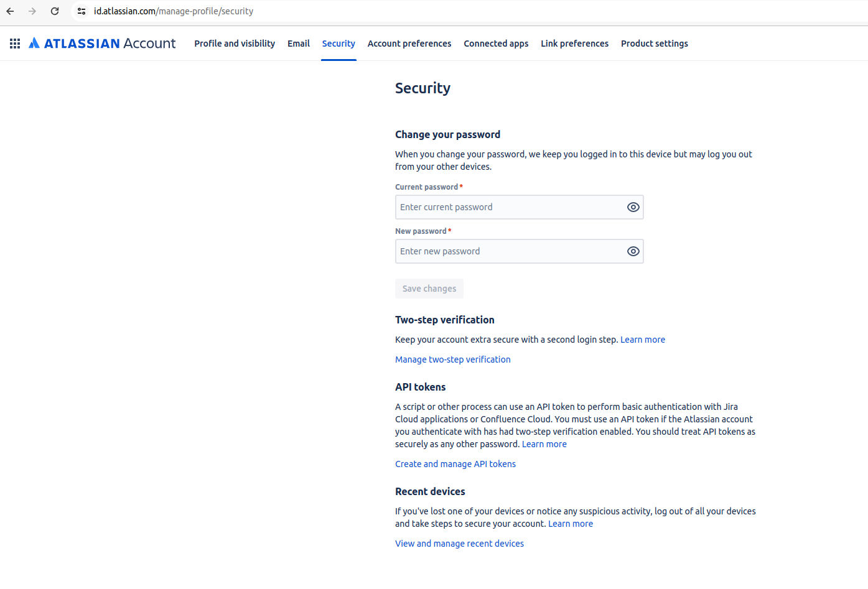Open Manage two-step verification link
The width and height of the screenshot is (868, 589).
(x=452, y=359)
